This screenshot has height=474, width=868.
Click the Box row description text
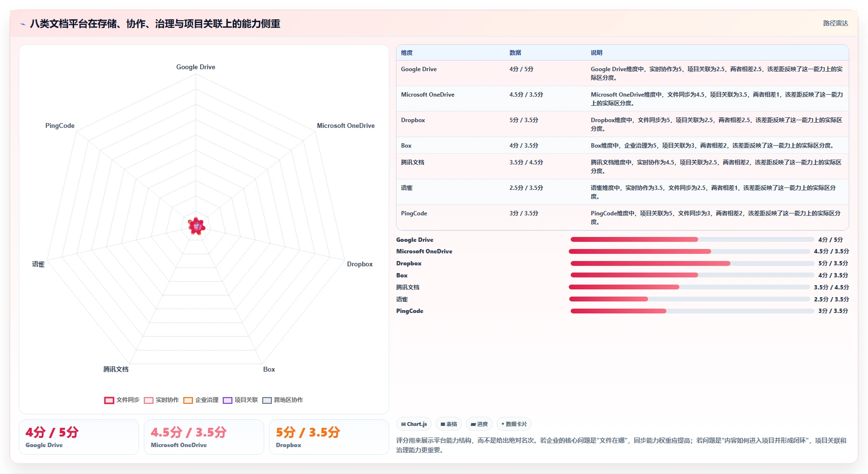(x=712, y=146)
